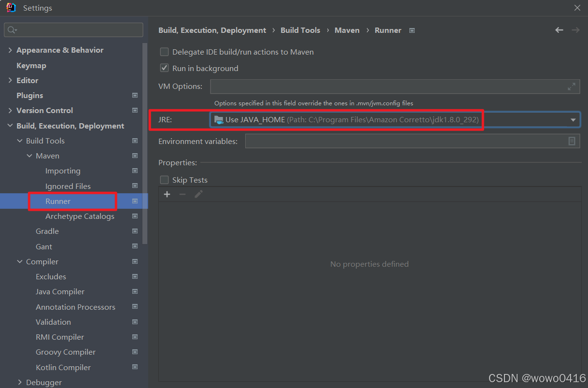Click project icon beside Gradle row
Screen dimensions: 588x388
135,231
